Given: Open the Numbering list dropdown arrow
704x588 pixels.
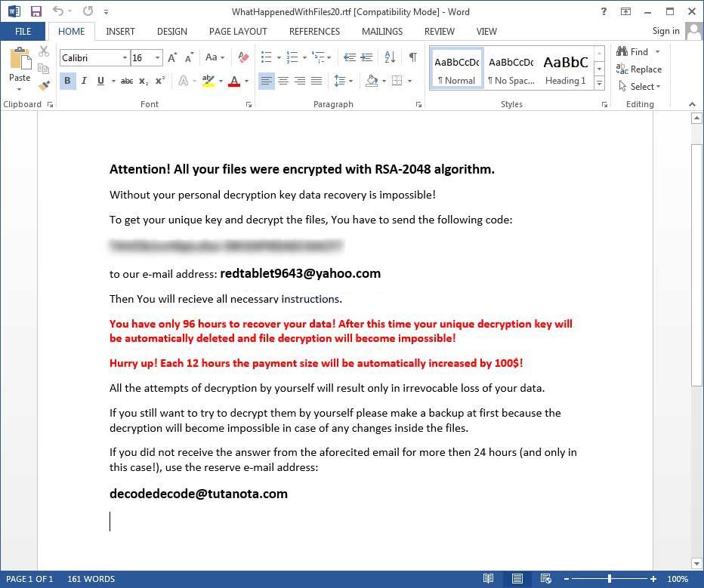Looking at the screenshot, I should point(304,57).
